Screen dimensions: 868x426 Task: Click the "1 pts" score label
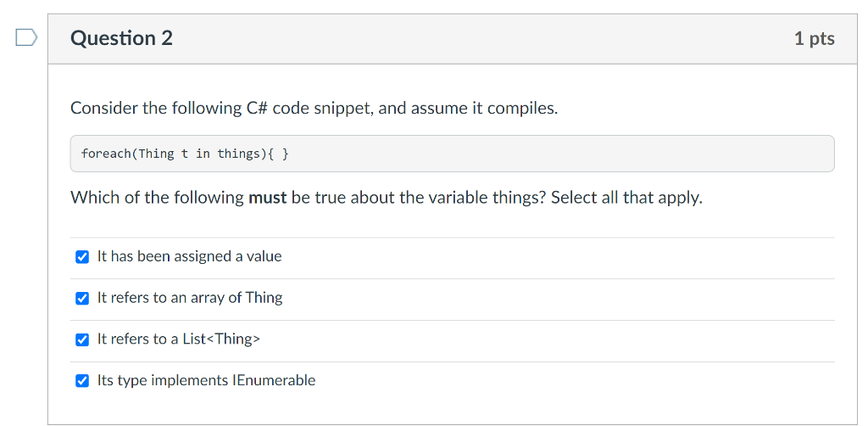coord(815,38)
